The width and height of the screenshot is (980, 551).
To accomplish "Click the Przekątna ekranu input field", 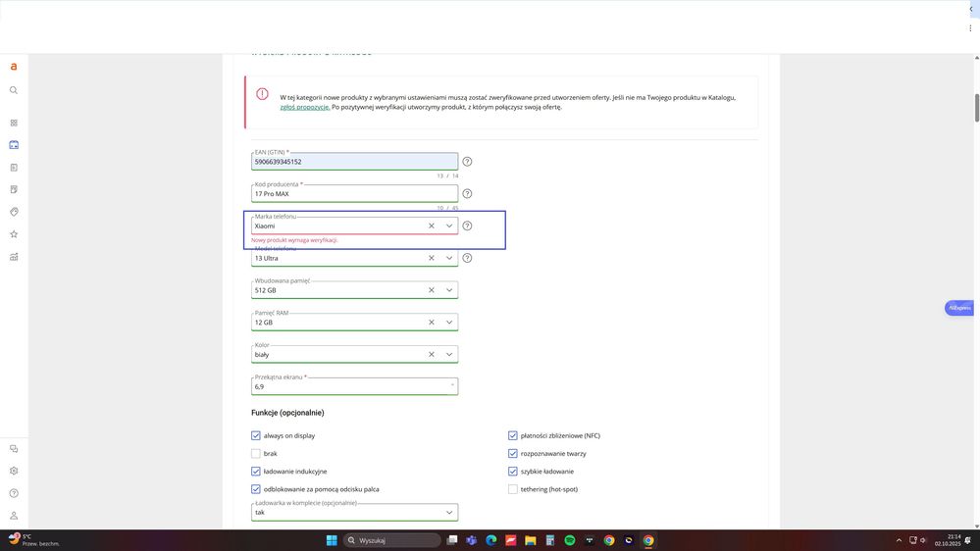I will (348, 386).
